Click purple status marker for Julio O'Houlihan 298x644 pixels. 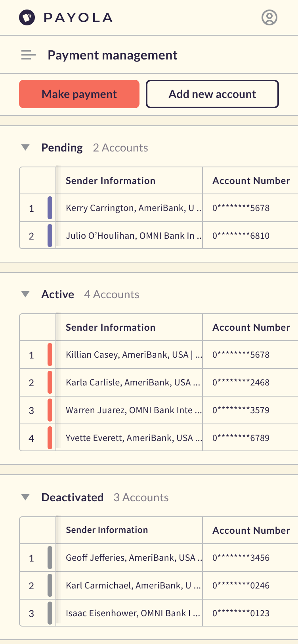coord(50,236)
